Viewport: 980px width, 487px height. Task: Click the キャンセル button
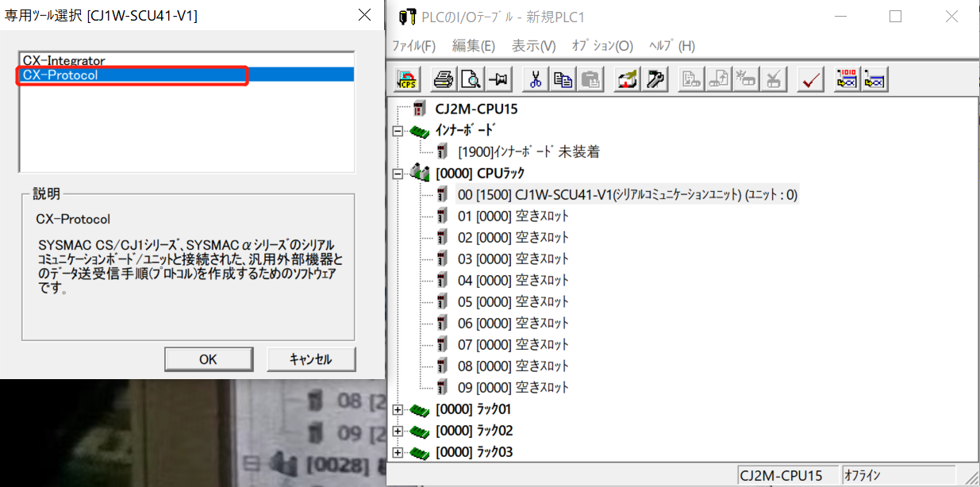tap(311, 359)
